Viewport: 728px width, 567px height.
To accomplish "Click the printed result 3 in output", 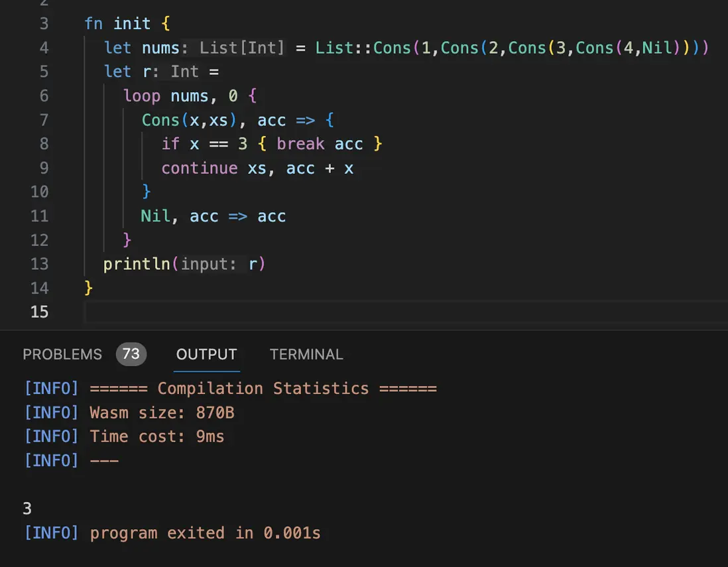I will click(x=27, y=509).
